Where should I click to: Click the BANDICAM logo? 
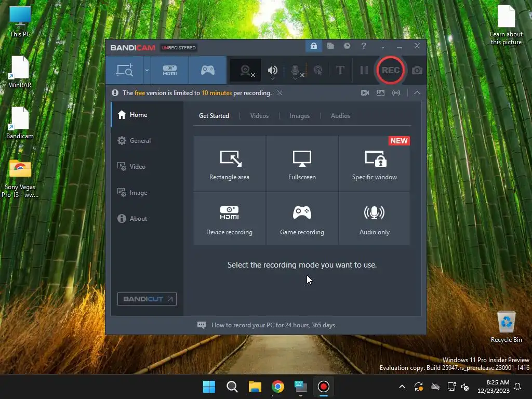[132, 48]
